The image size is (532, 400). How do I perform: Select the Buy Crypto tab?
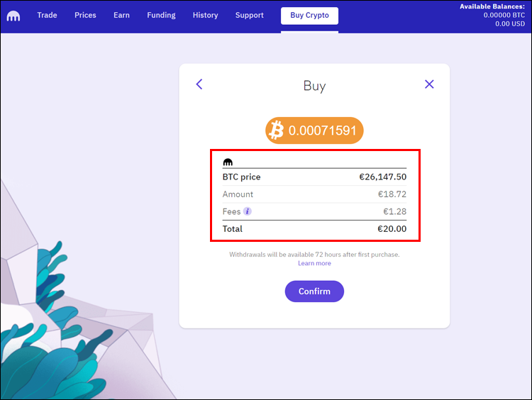(x=309, y=16)
